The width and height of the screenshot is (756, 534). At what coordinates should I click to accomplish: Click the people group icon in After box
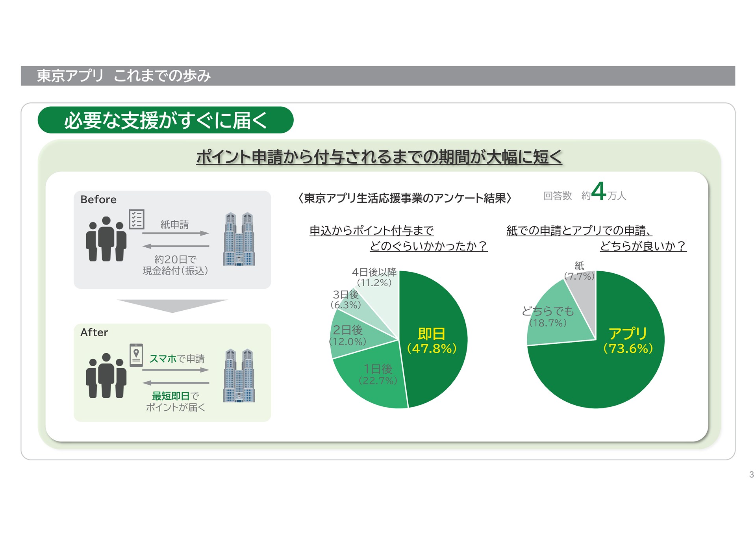click(x=106, y=375)
